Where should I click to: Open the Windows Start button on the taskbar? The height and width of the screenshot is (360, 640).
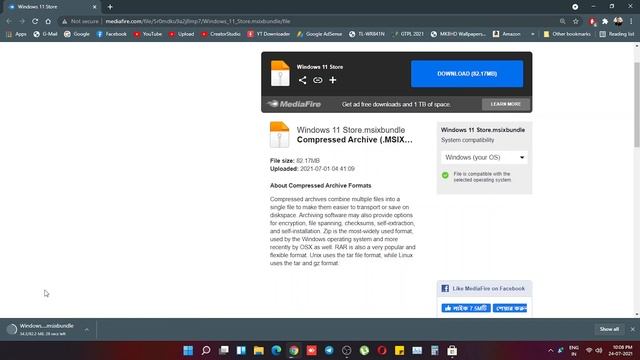(x=188, y=350)
